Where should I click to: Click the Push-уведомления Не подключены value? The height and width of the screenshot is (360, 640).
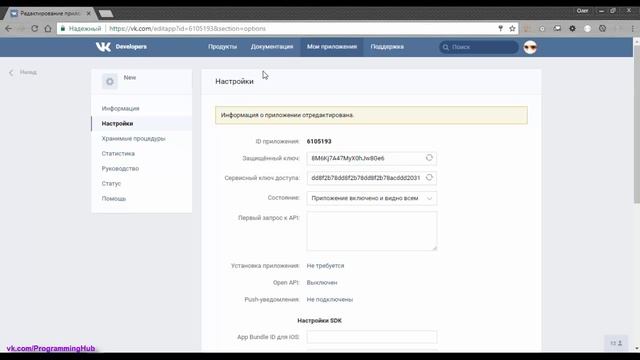click(329, 300)
